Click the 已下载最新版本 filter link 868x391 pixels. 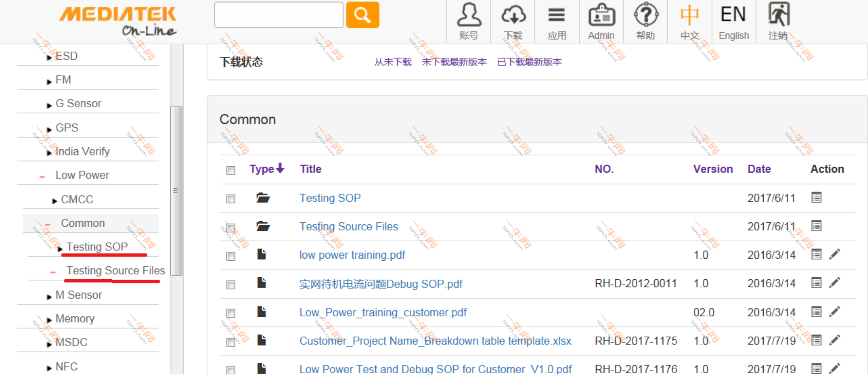[530, 62]
